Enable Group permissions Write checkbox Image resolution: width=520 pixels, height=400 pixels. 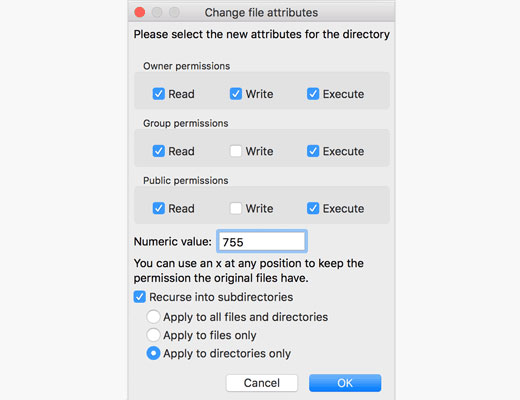pyautogui.click(x=236, y=151)
